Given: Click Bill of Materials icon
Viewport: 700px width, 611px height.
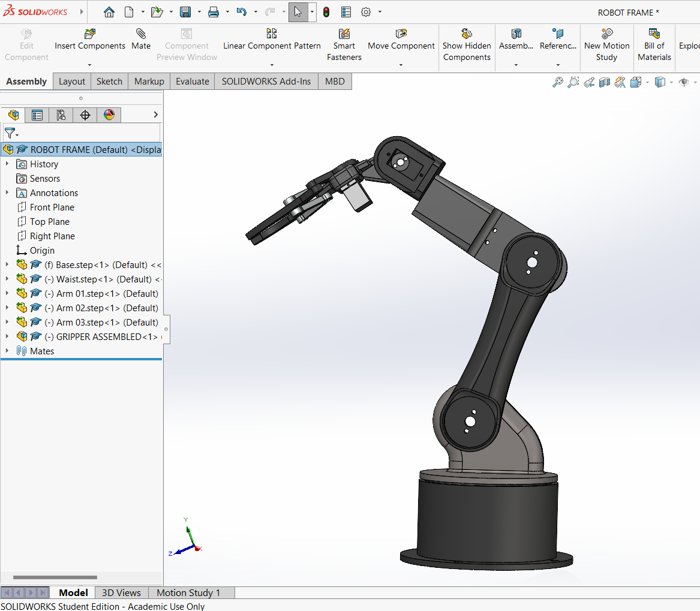Looking at the screenshot, I should point(654,34).
